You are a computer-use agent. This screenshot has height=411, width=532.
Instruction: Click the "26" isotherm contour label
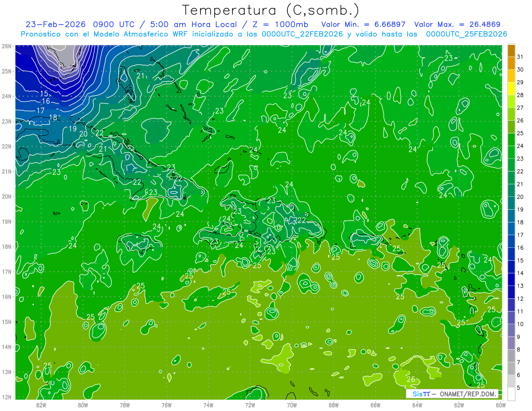(411, 379)
